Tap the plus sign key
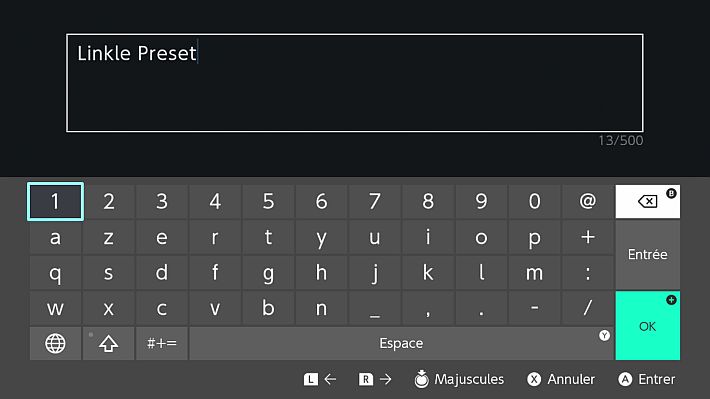710x399 pixels. (x=587, y=237)
